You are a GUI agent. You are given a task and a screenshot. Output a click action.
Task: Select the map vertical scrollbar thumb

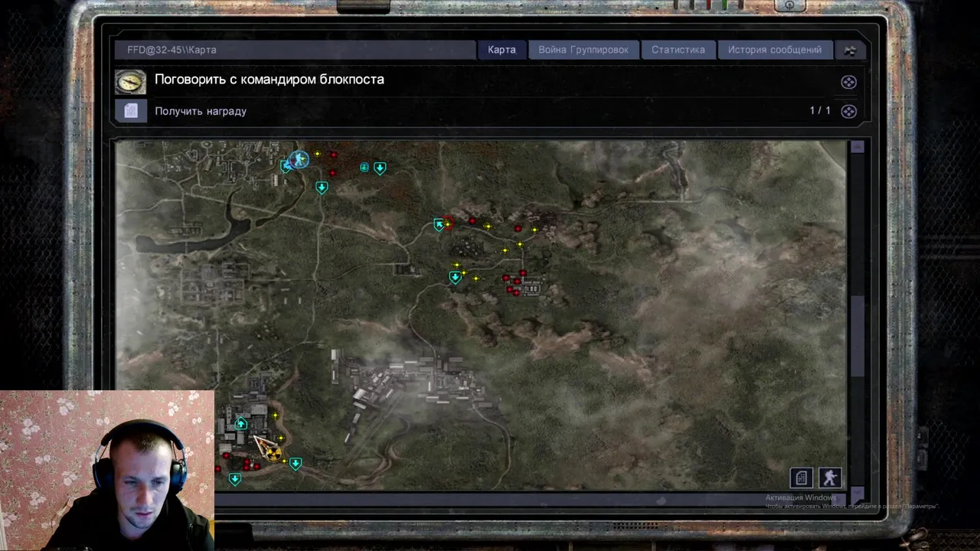pyautogui.click(x=857, y=337)
